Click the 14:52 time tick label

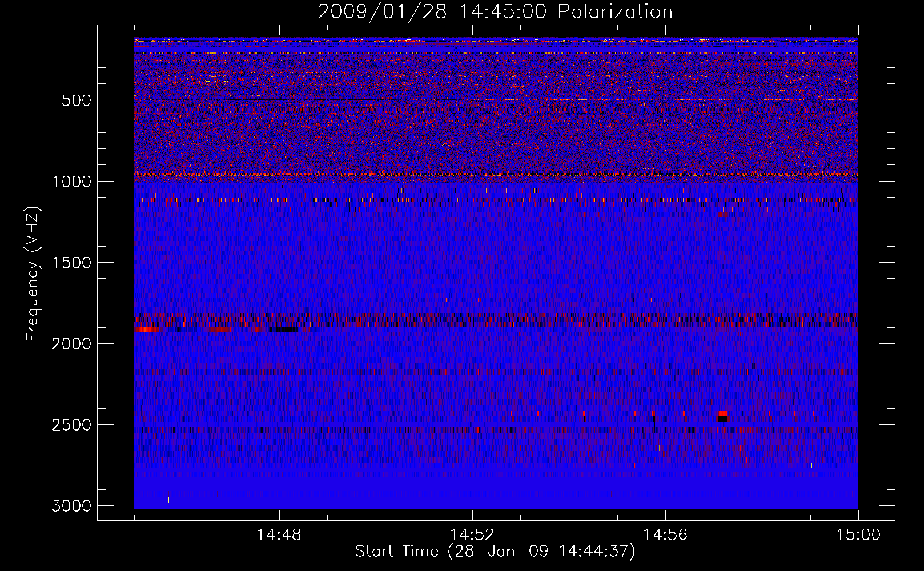[x=472, y=535]
